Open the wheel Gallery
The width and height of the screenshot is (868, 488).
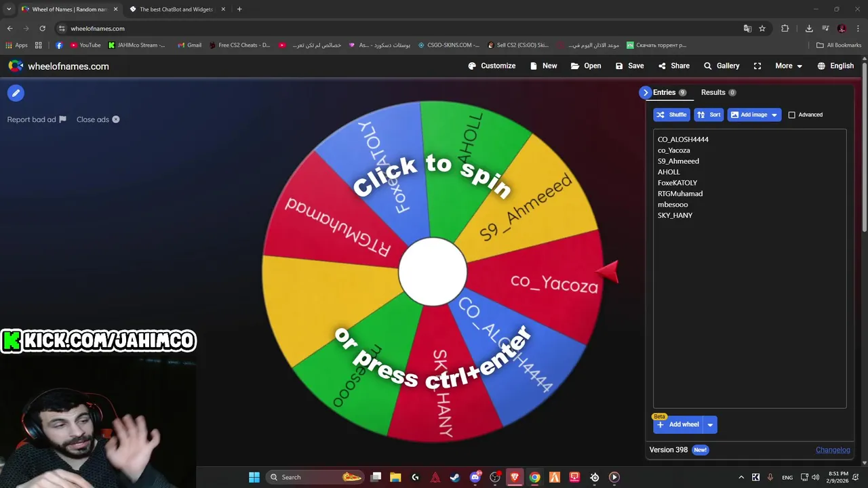721,66
